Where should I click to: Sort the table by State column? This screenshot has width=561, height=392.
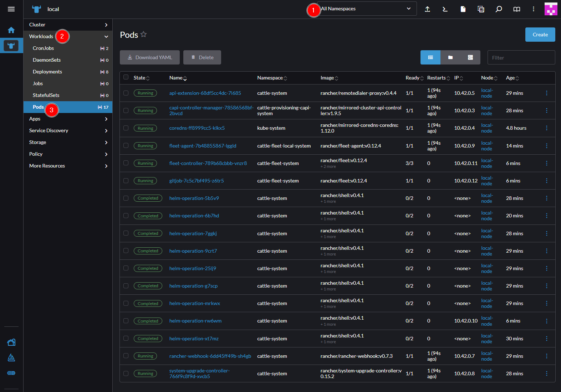(142, 78)
